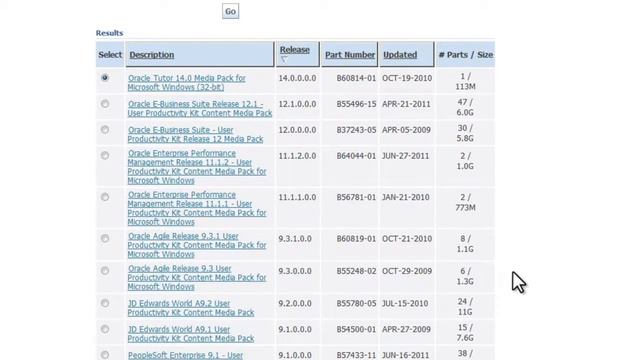The height and width of the screenshot is (360, 640).
Task: Click updated date OCT-29-2009
Action: point(407,271)
